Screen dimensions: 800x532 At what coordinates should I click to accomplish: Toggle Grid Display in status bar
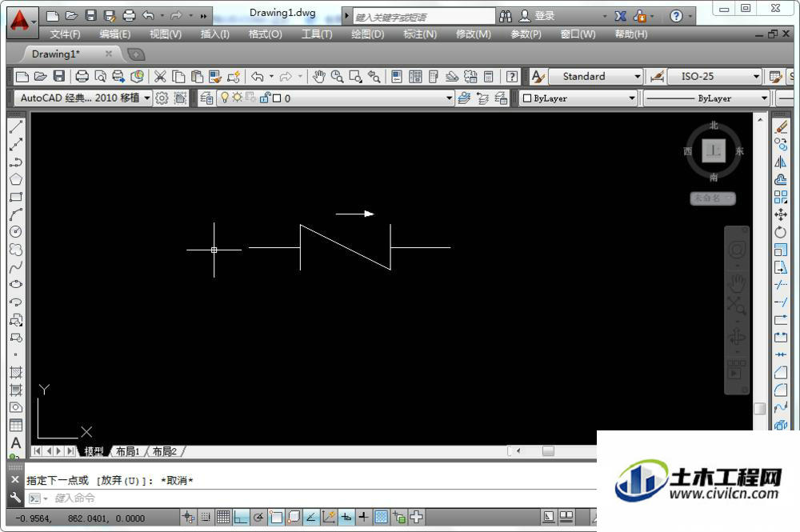coord(223,518)
